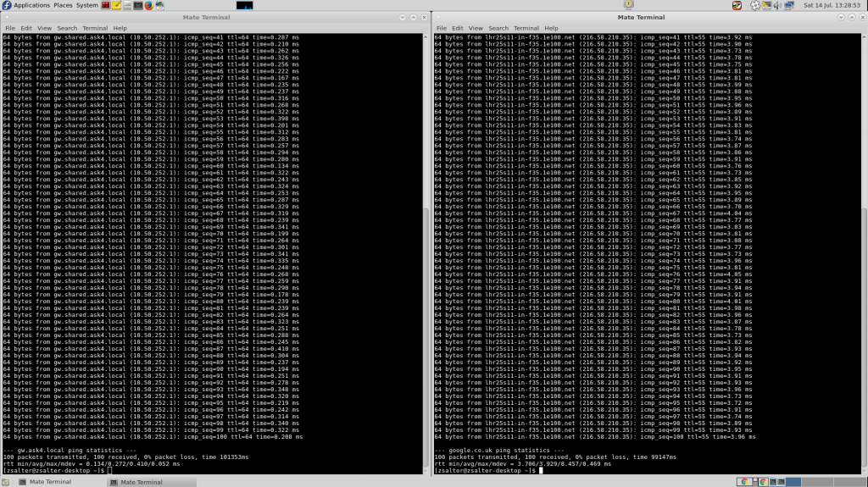Open Help menu in left terminal

coord(120,28)
